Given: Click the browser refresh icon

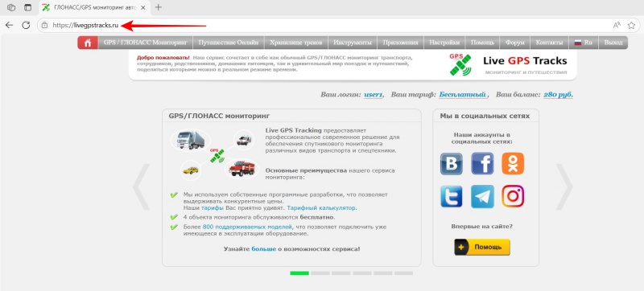Looking at the screenshot, I should [26, 26].
